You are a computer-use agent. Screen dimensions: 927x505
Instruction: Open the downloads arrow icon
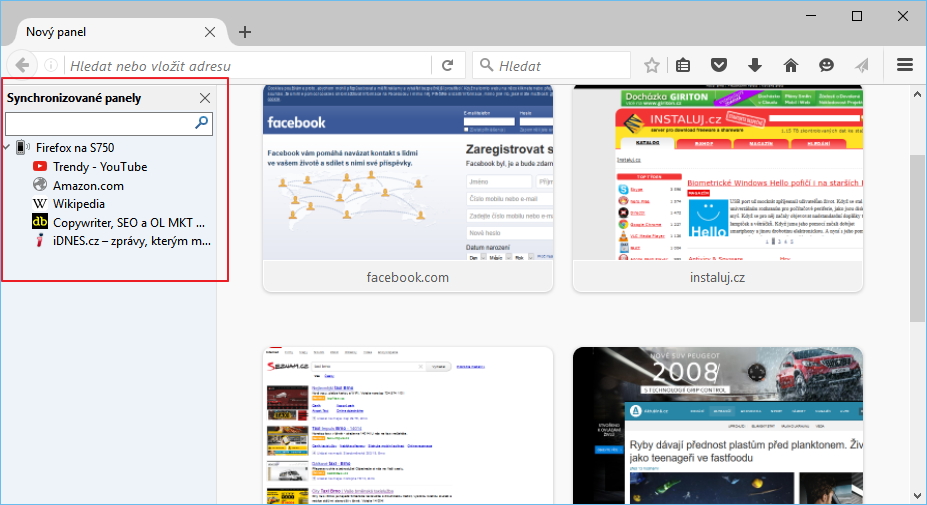pos(754,65)
